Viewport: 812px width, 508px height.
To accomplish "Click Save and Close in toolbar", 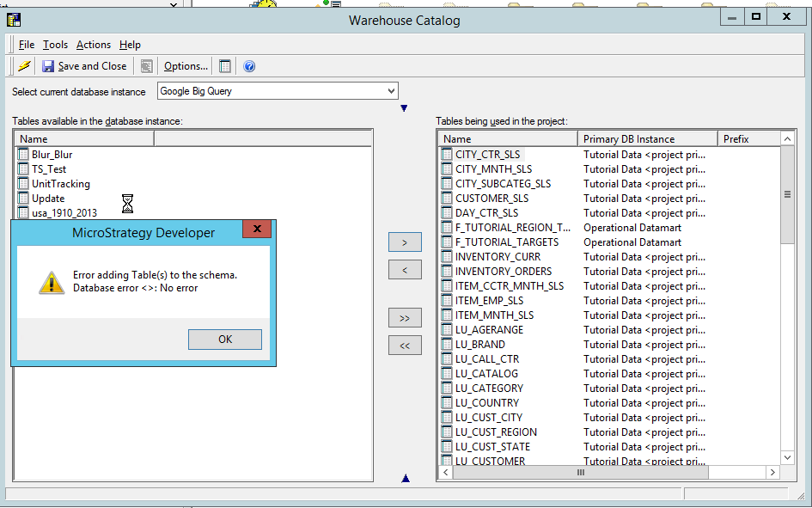I will (x=84, y=66).
